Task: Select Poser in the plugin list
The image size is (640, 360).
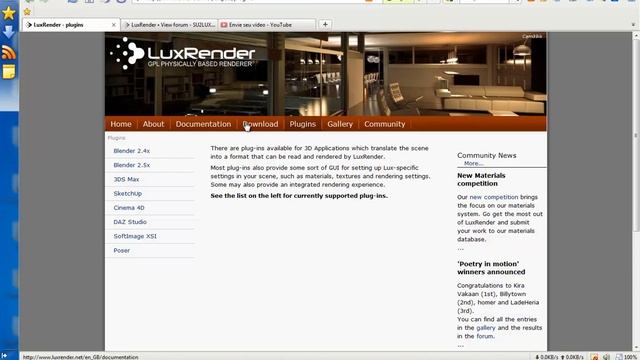Action: pos(121,251)
